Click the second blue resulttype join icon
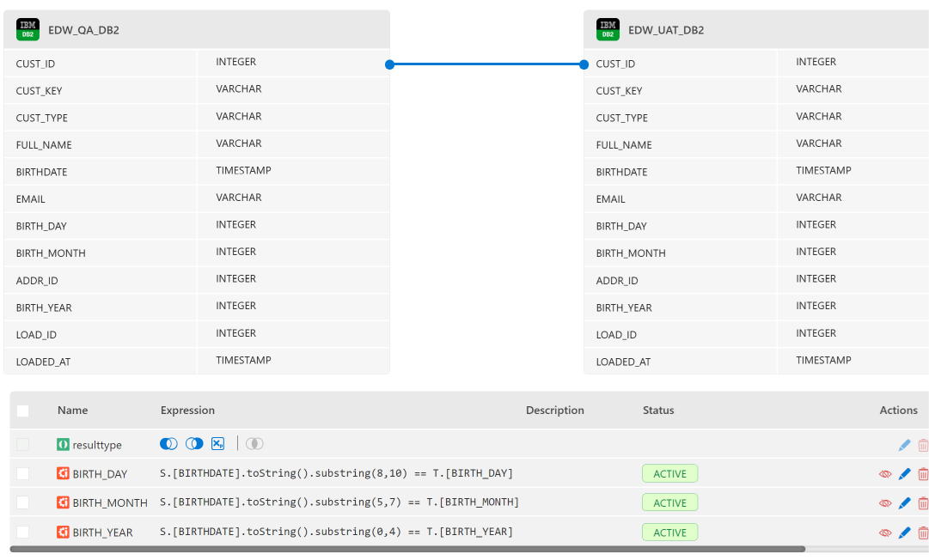The width and height of the screenshot is (929, 560). [194, 444]
